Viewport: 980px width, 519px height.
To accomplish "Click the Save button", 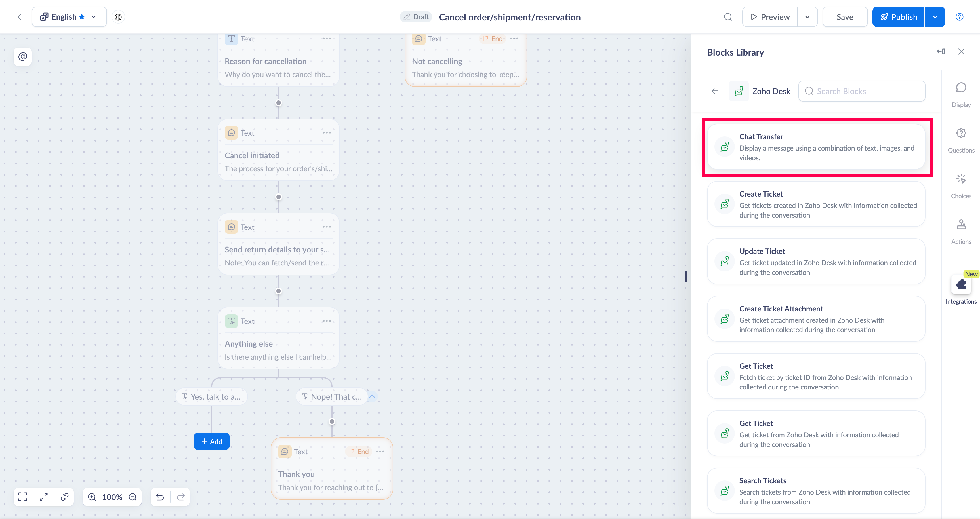I will [x=845, y=17].
